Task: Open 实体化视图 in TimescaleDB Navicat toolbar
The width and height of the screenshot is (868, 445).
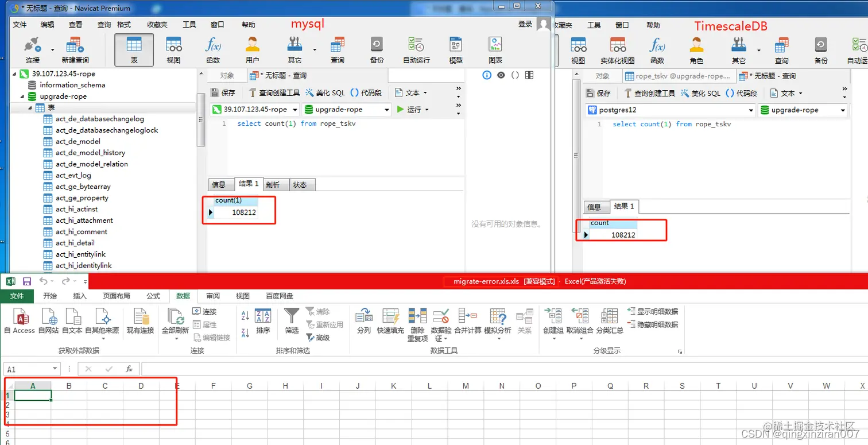Action: 618,50
